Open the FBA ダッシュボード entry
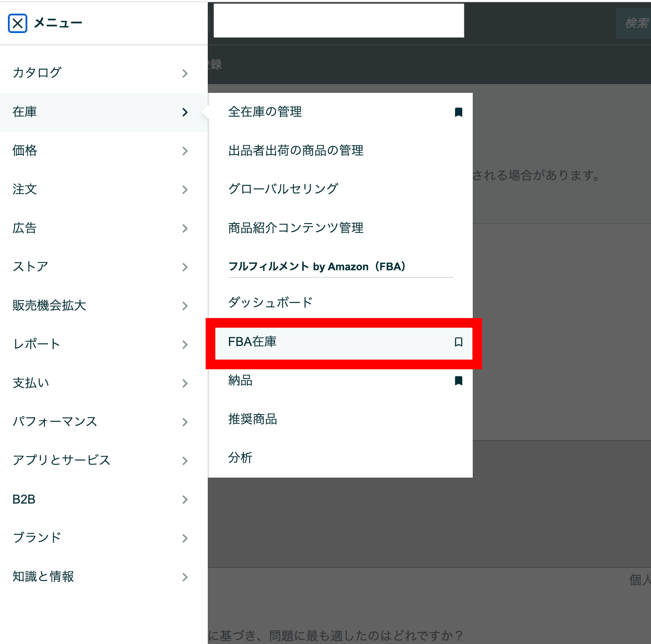This screenshot has width=651, height=644. coord(269,302)
